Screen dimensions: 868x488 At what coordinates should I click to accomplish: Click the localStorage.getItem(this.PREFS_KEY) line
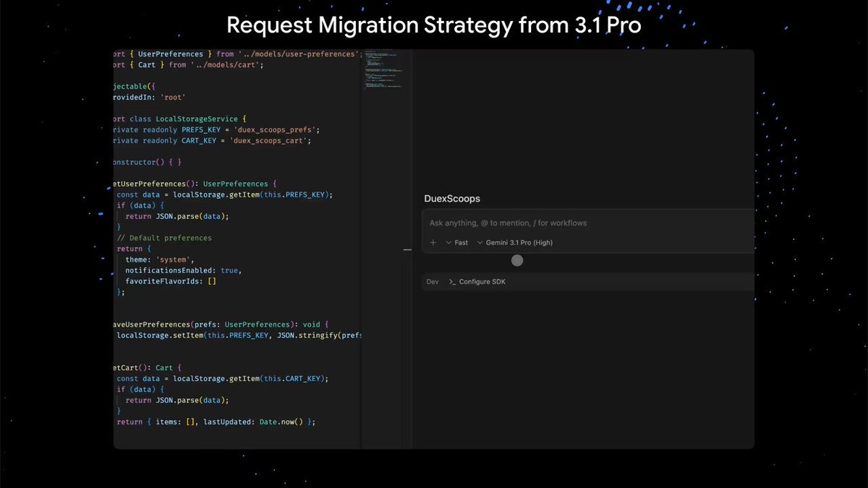[x=225, y=194]
